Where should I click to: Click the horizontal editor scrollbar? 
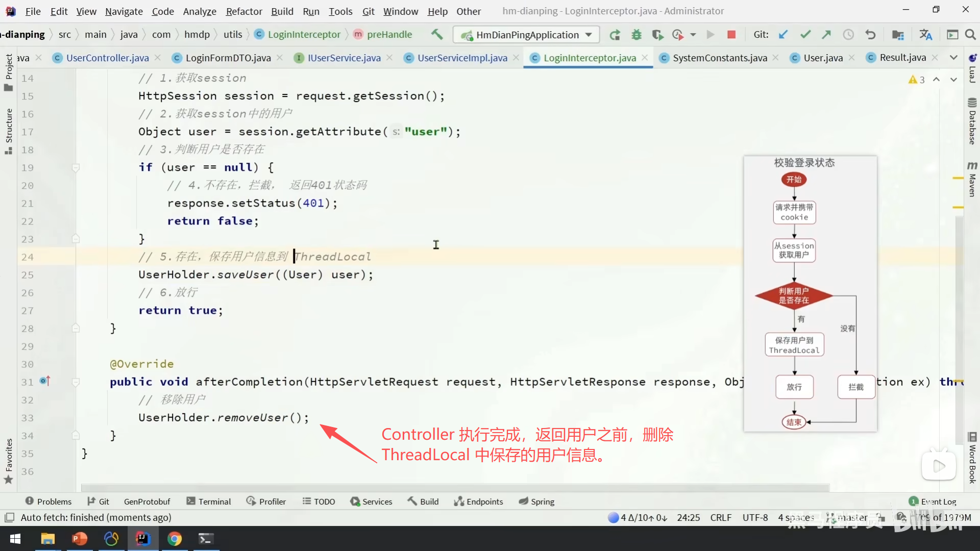pyautogui.click(x=454, y=488)
